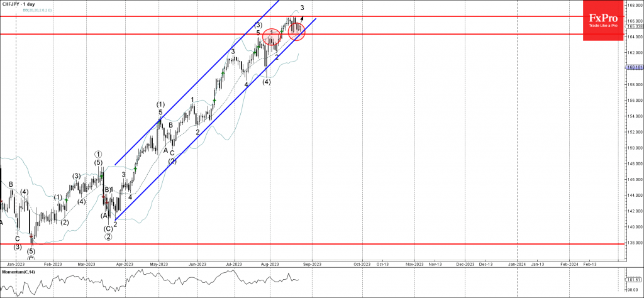Viewport: 644px width, 298px height.
Task: Select the red support line near 138.000
Action: coord(314,243)
